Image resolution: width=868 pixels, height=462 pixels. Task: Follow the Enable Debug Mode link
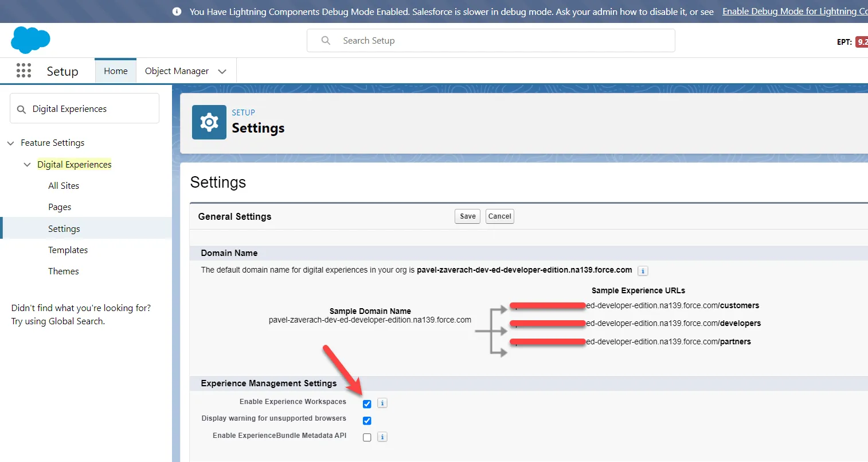794,11
